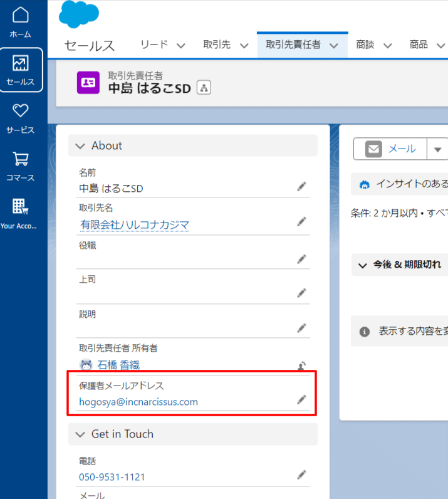
Task: Open the dropdown arrow next to メール button
Action: (x=438, y=149)
